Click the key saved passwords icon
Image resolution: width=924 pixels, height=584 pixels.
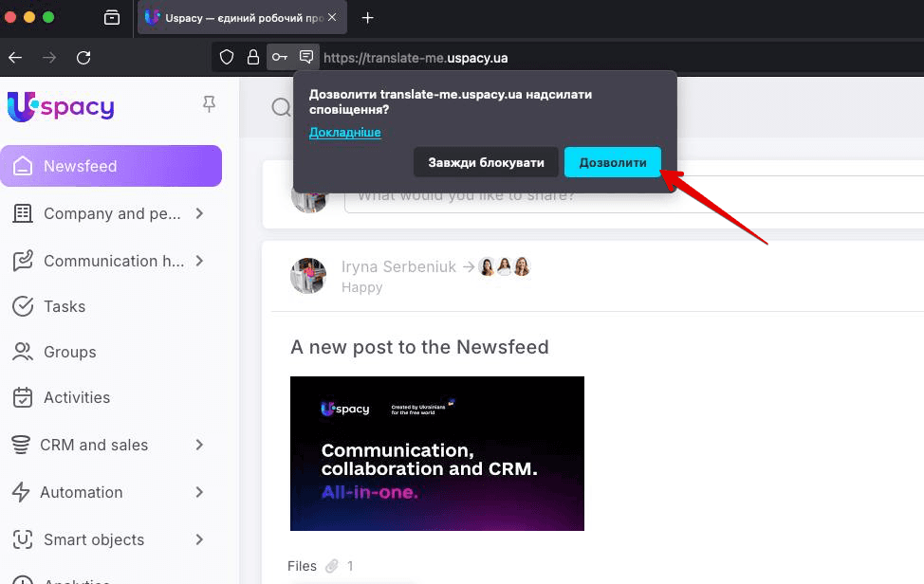click(x=280, y=58)
